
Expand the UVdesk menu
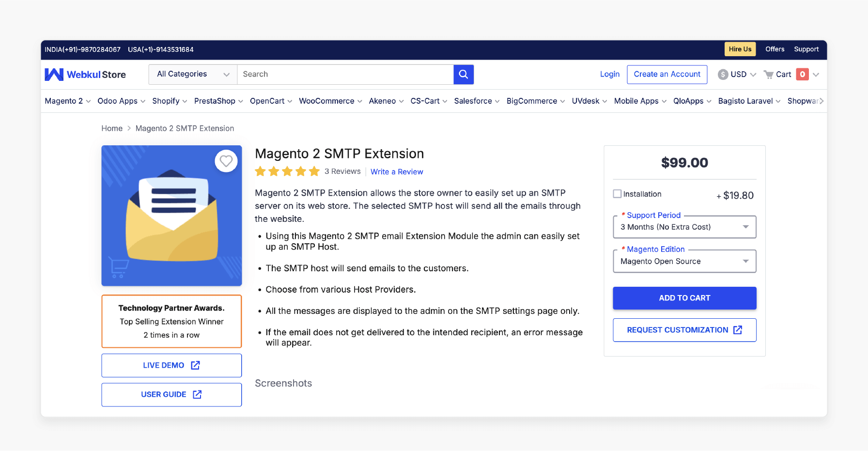[x=589, y=101]
